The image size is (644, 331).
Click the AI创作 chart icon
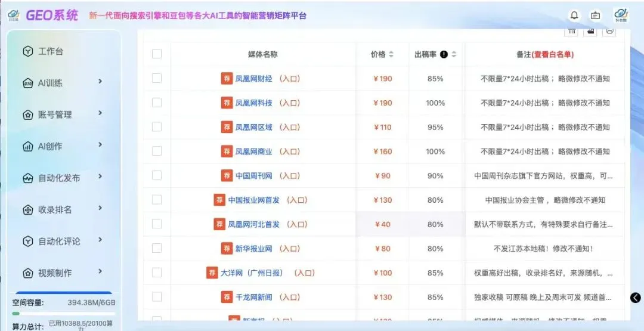point(27,147)
